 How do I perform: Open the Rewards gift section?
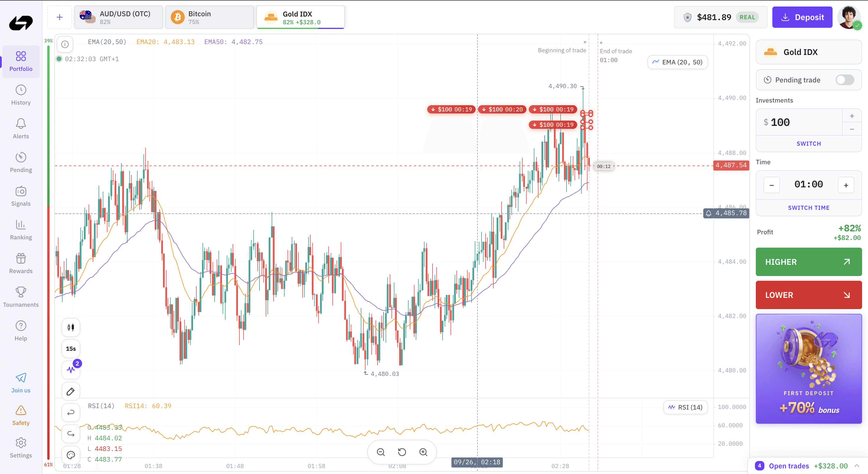click(x=21, y=264)
